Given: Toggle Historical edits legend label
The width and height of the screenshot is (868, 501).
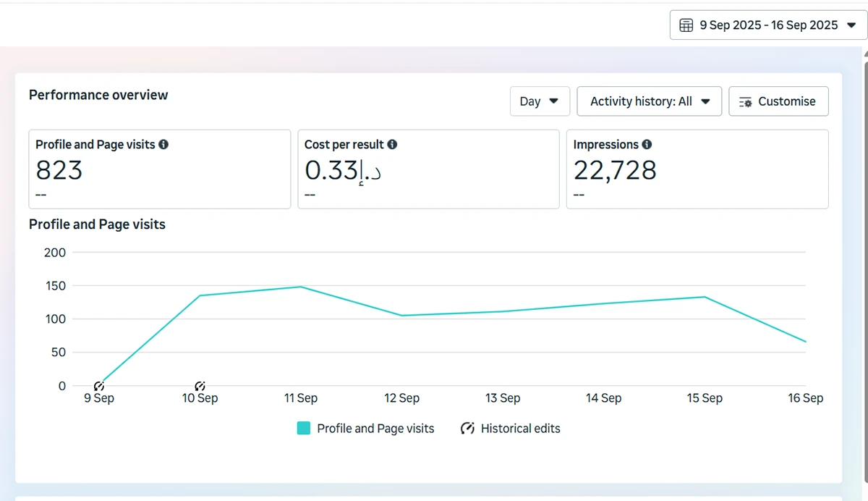Looking at the screenshot, I should tap(520, 429).
